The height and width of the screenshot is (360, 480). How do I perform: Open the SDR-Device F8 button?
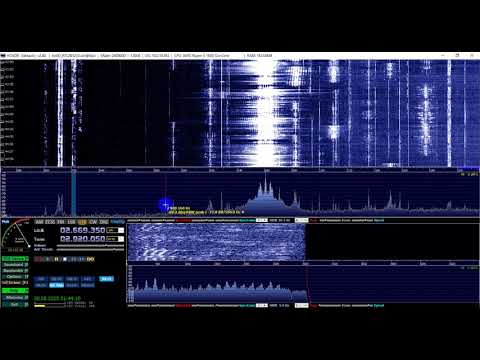pyautogui.click(x=15, y=258)
